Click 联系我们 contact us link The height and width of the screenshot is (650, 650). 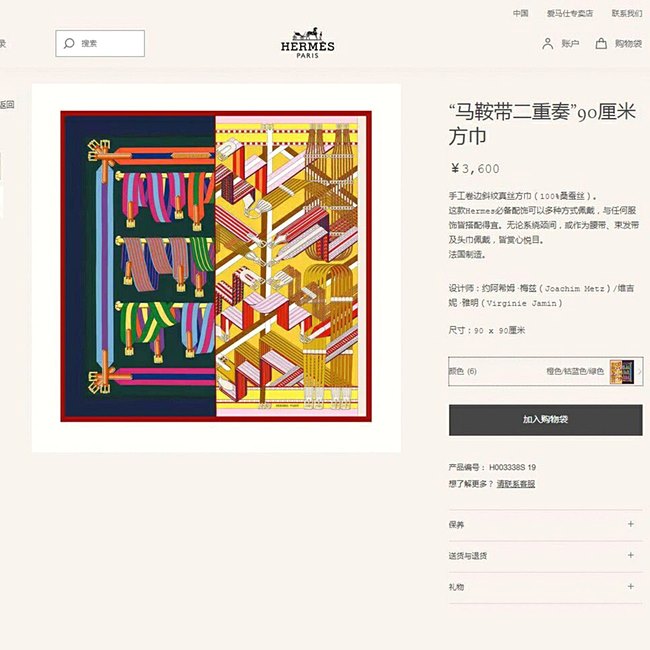[x=627, y=13]
